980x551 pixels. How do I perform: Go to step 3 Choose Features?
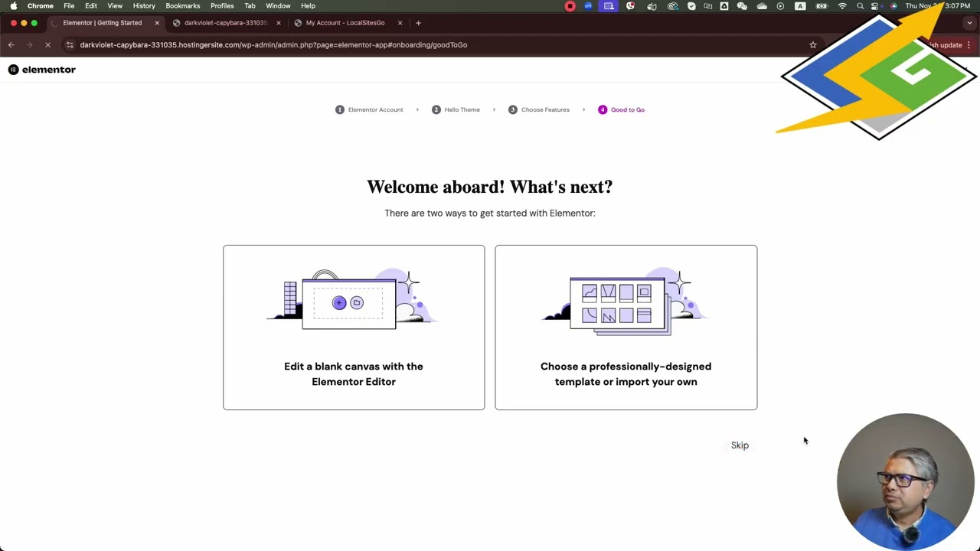click(x=539, y=109)
